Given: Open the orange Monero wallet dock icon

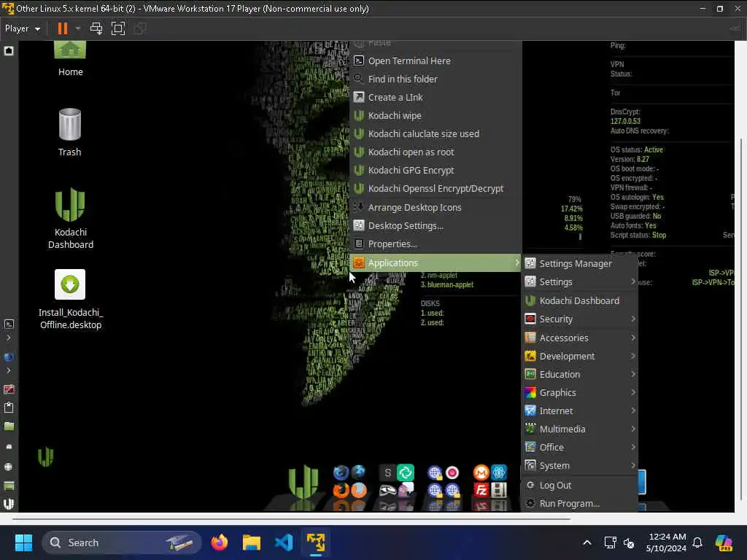Looking at the screenshot, I should [x=481, y=472].
